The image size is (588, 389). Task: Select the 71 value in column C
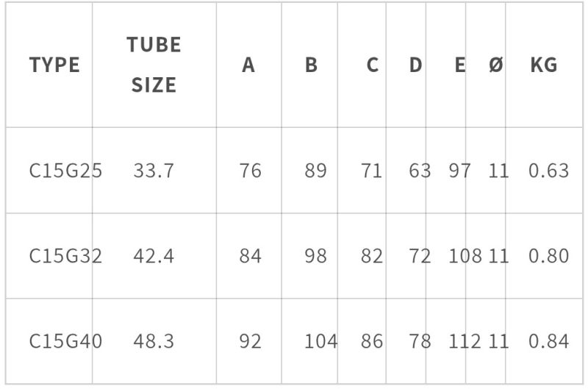click(371, 171)
